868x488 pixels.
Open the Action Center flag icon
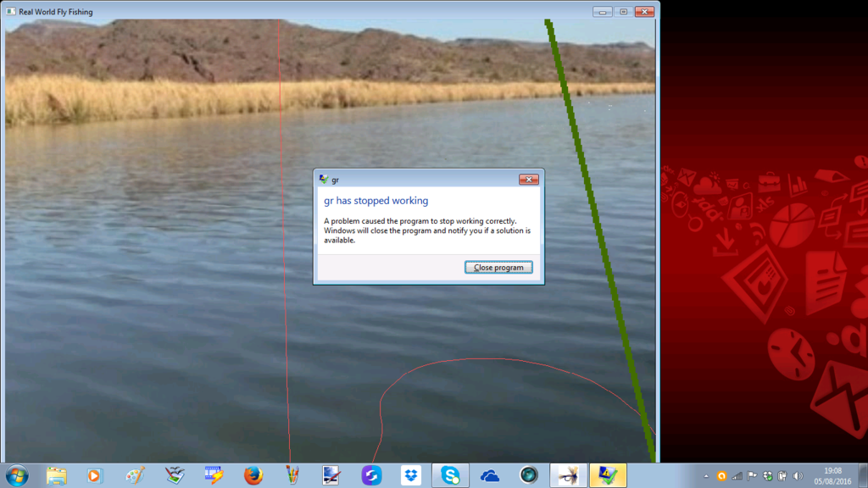(x=752, y=476)
